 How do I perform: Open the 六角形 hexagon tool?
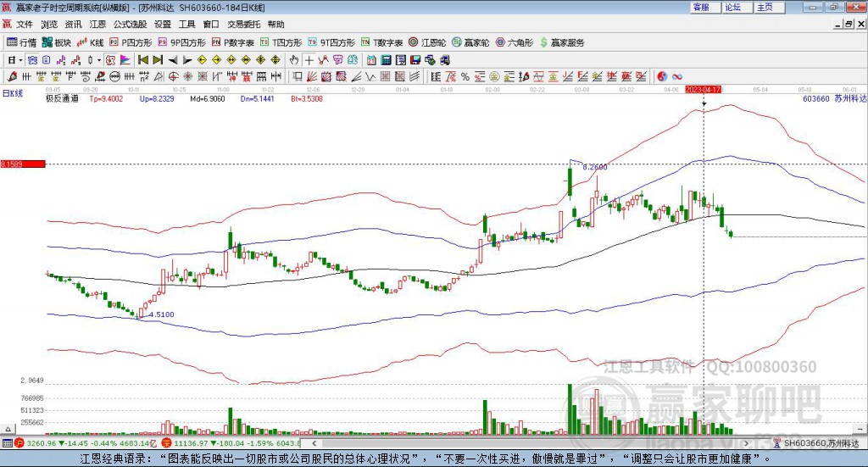click(x=515, y=42)
